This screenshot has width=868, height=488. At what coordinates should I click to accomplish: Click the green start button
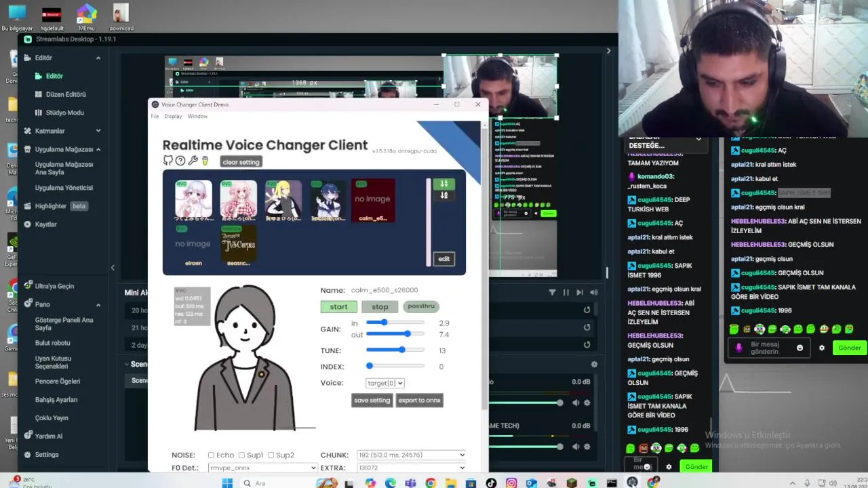[338, 307]
